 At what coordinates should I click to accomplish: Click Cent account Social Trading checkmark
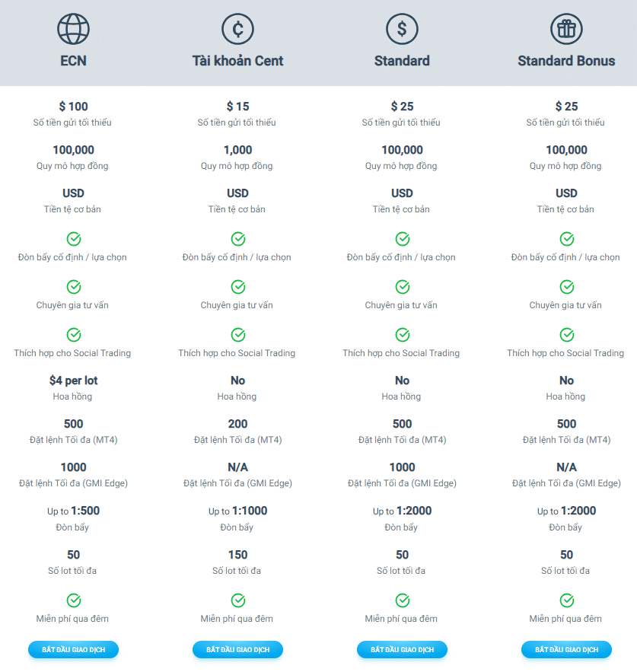pyautogui.click(x=238, y=335)
